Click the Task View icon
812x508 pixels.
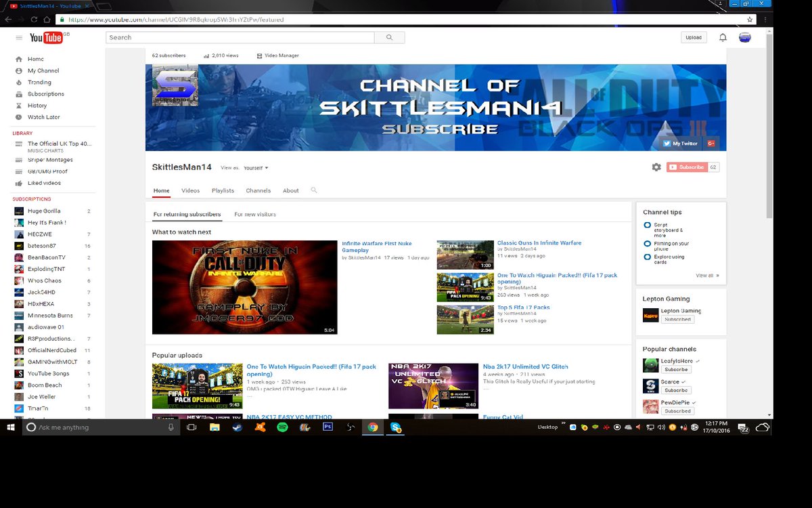tap(191, 427)
